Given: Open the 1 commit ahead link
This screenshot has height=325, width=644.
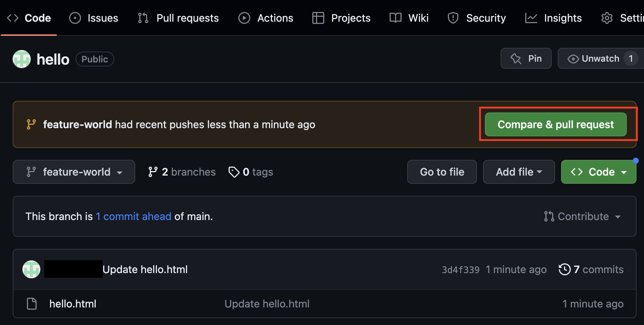Looking at the screenshot, I should 133,216.
